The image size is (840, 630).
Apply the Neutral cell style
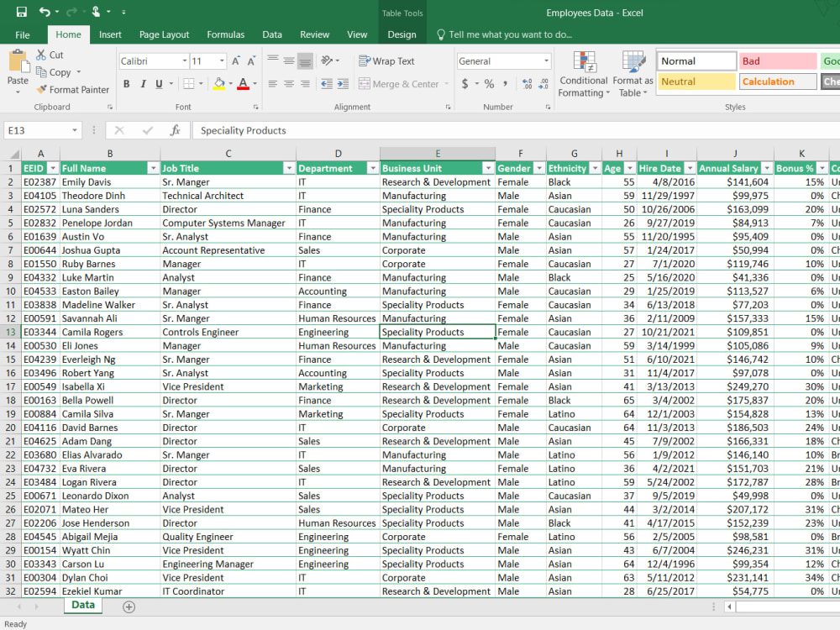coord(696,81)
